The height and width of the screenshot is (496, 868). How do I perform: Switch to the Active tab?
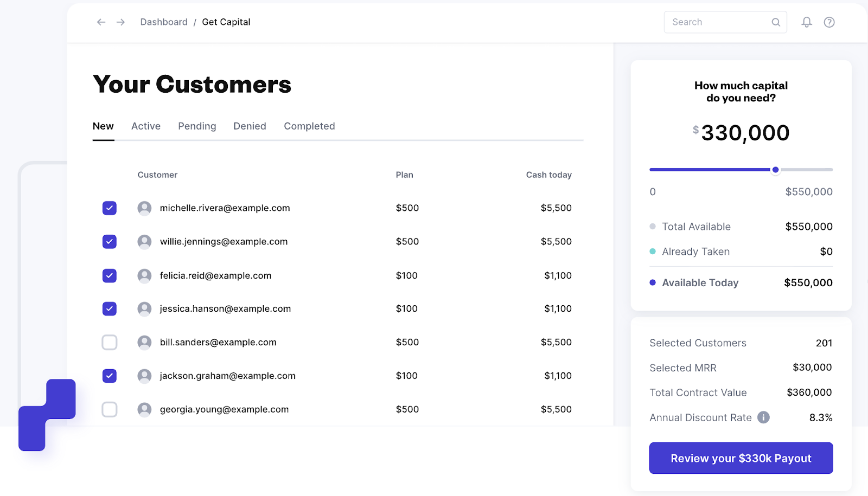[146, 126]
